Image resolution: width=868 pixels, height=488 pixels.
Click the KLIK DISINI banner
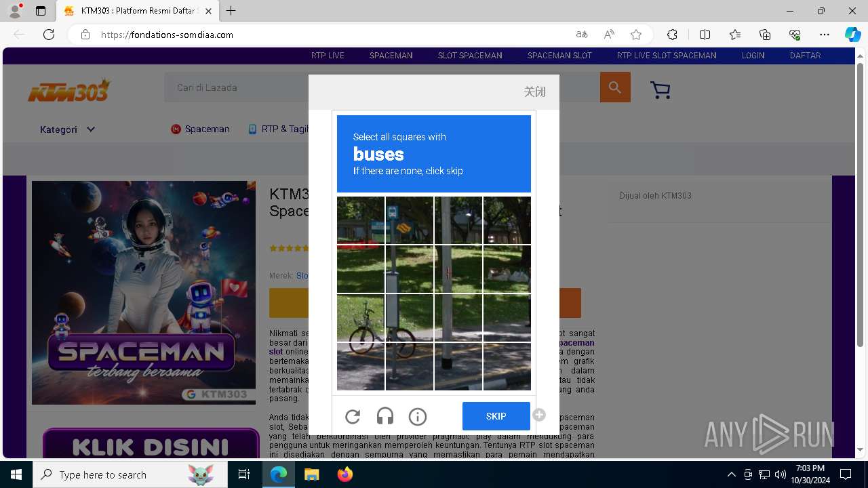coord(151,445)
